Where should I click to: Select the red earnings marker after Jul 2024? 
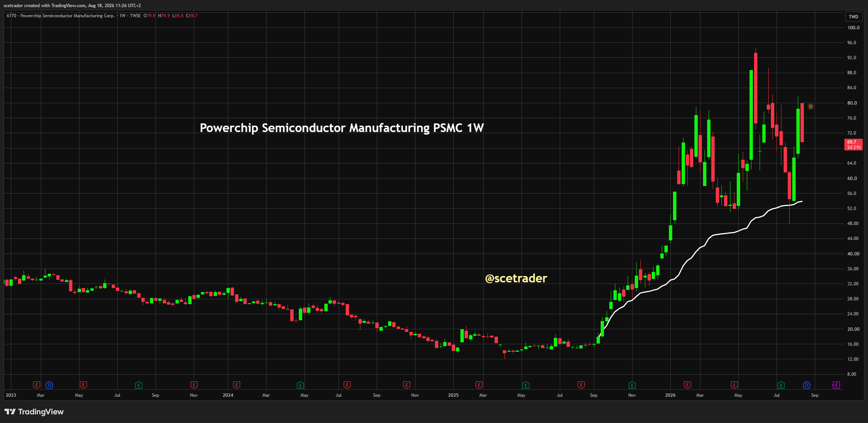pos(347,385)
